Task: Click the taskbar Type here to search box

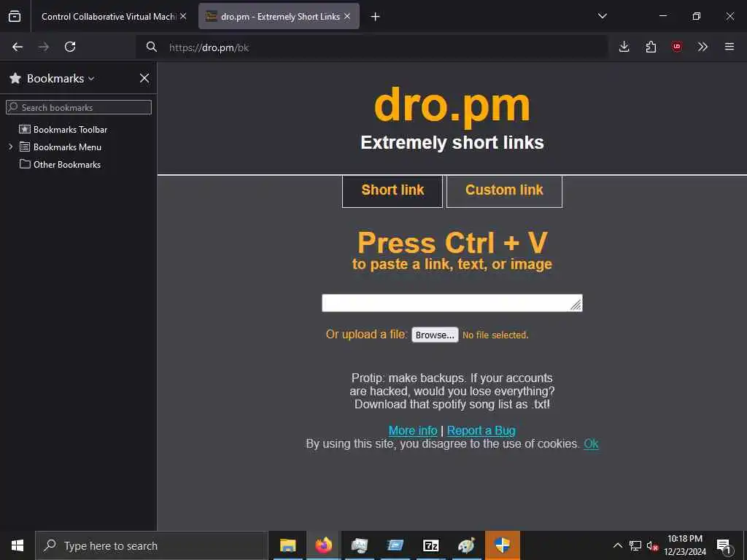Action: click(152, 545)
